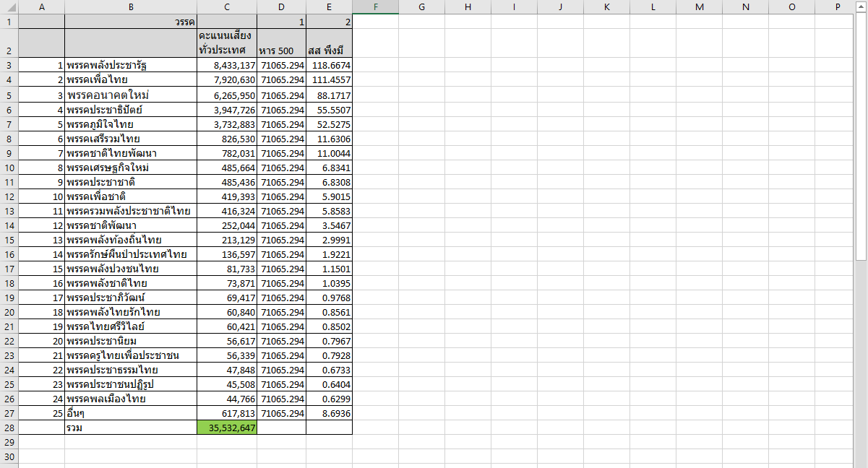This screenshot has width=868, height=468.
Task: Click header cell สส พึงมี
Action: coord(329,43)
